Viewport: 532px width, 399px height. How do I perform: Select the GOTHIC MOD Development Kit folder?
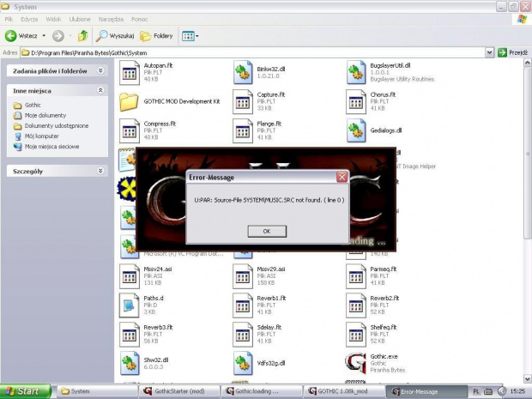pos(129,102)
